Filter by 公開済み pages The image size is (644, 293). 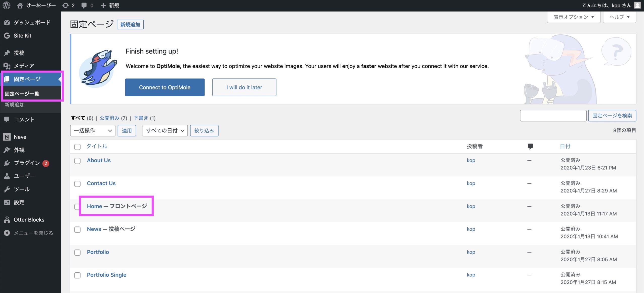109,118
